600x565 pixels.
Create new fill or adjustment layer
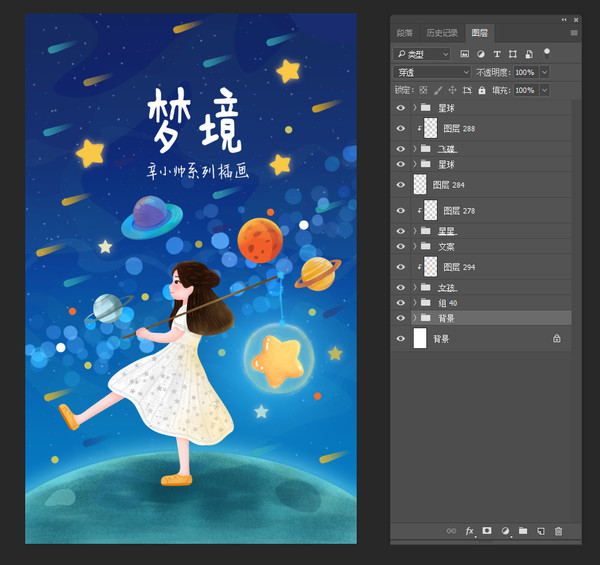pos(505,531)
